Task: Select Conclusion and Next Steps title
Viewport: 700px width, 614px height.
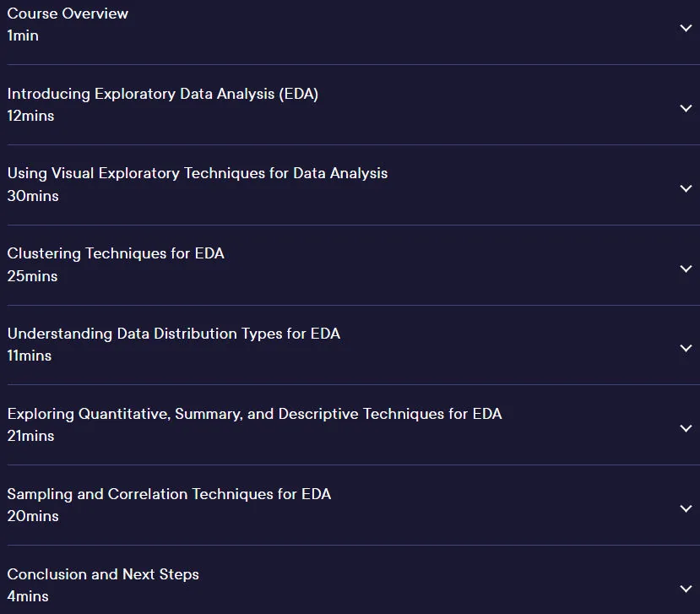Action: click(x=103, y=574)
